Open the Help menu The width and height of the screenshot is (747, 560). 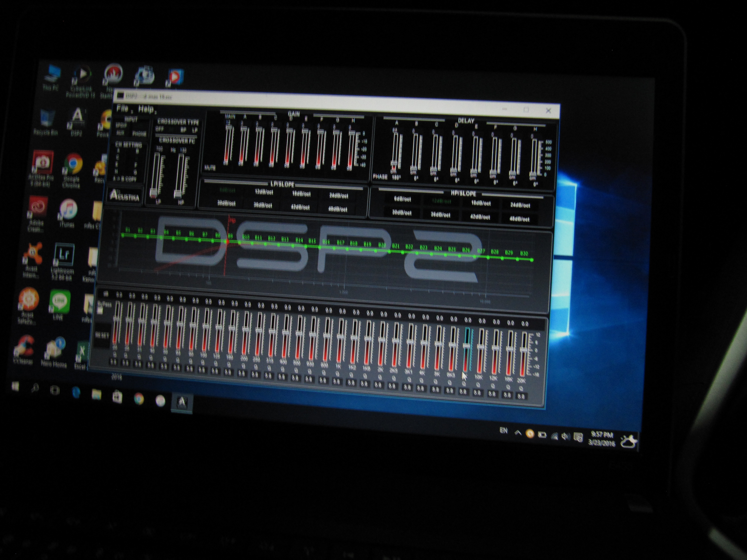[146, 109]
